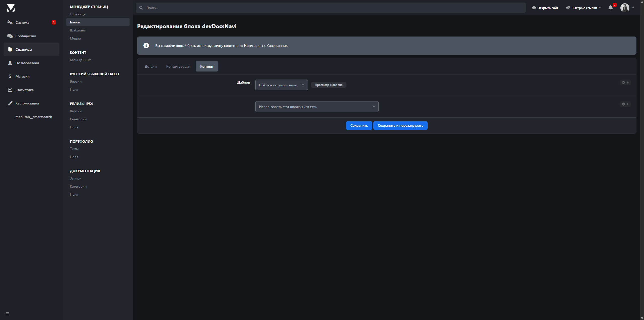This screenshot has height=320, width=644.
Task: Click the user avatar picture
Action: point(625,8)
